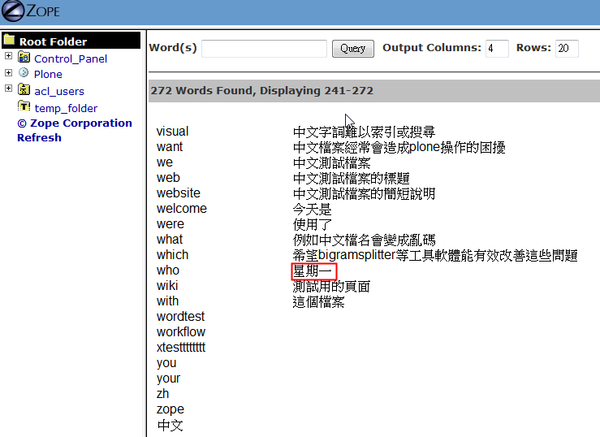Viewport: 600px width, 437px height.
Task: Click the word 'wordtest'
Action: click(180, 316)
